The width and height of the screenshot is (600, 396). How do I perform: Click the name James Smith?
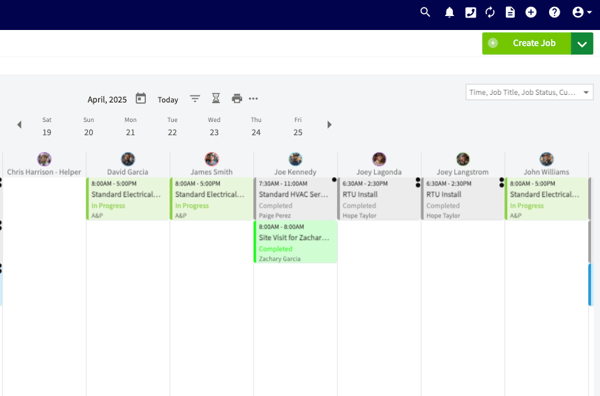(x=212, y=172)
